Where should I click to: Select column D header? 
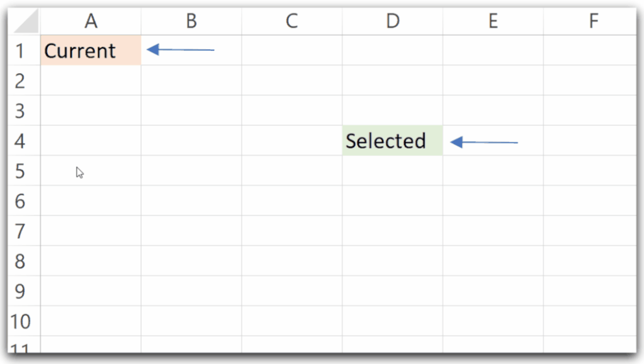click(x=392, y=21)
